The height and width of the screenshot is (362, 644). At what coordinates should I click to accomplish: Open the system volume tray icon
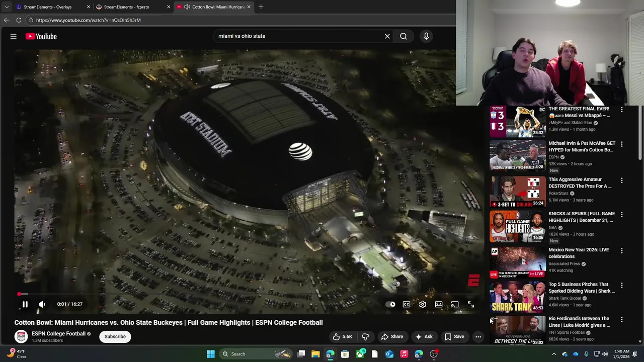click(605, 354)
